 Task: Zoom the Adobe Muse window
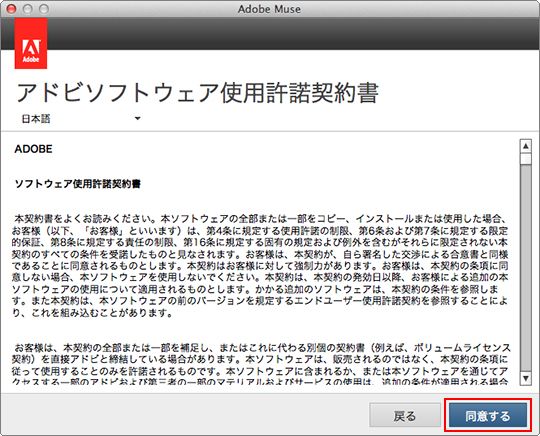[44, 9]
